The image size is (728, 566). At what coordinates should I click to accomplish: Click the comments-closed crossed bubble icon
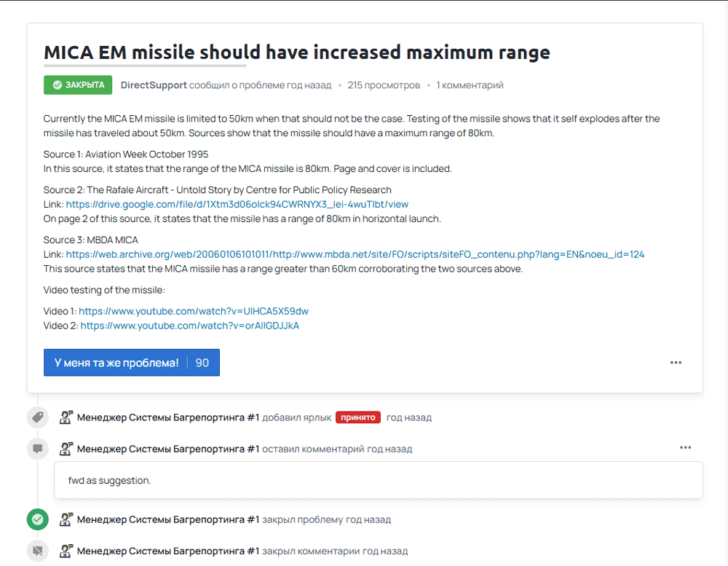[38, 551]
